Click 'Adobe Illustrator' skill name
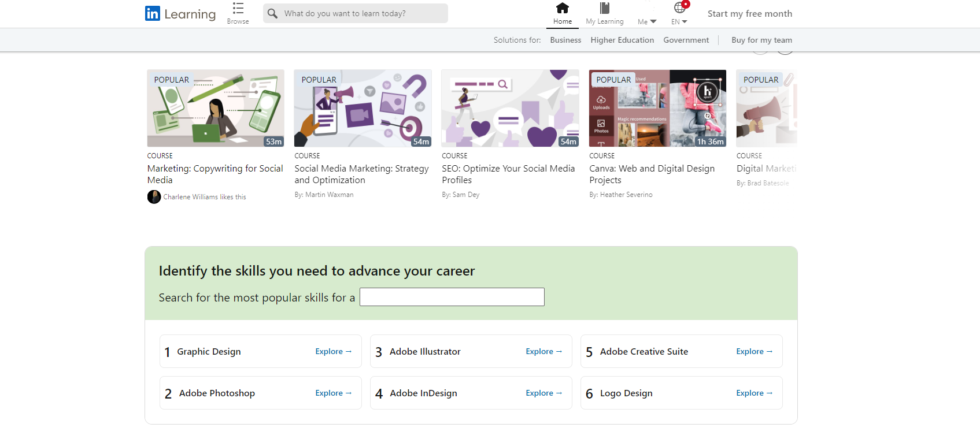This screenshot has width=980, height=439. point(425,351)
